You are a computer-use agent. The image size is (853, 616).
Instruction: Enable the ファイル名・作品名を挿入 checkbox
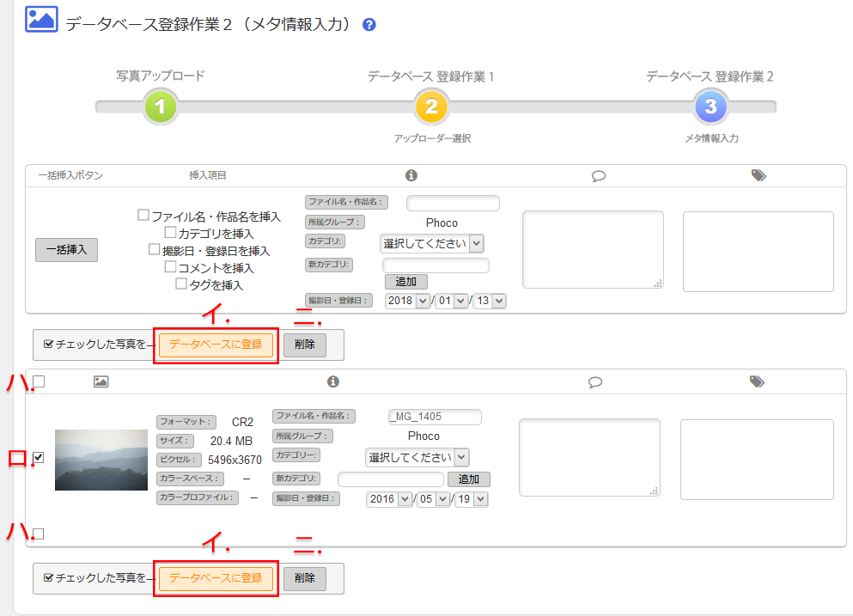point(144,216)
